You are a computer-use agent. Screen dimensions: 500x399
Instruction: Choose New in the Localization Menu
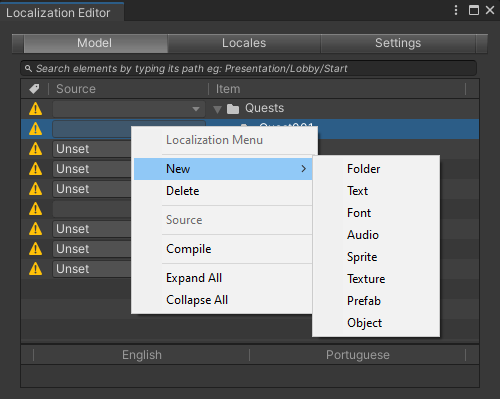[x=223, y=169]
